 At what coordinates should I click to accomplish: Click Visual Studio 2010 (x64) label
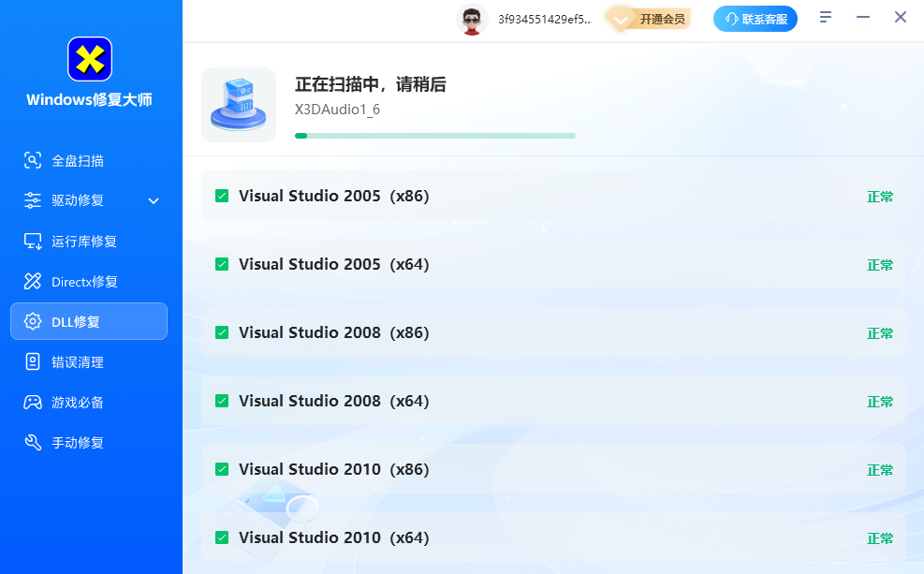coord(333,537)
